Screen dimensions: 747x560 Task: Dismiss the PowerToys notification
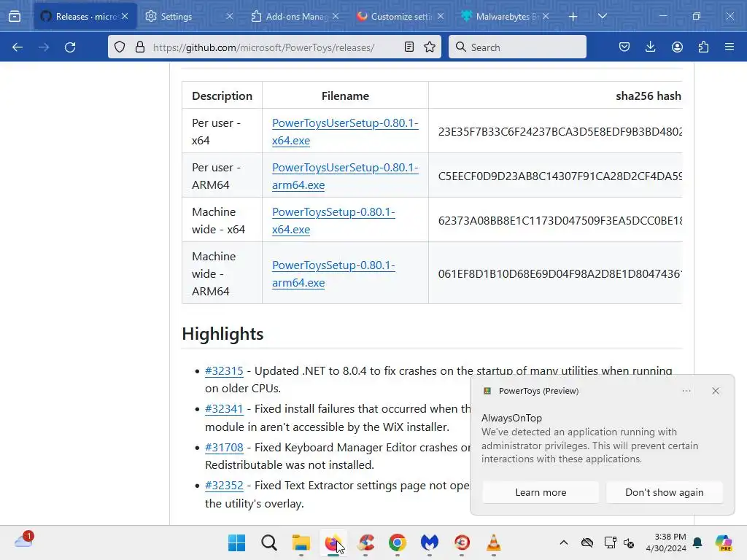(x=716, y=391)
